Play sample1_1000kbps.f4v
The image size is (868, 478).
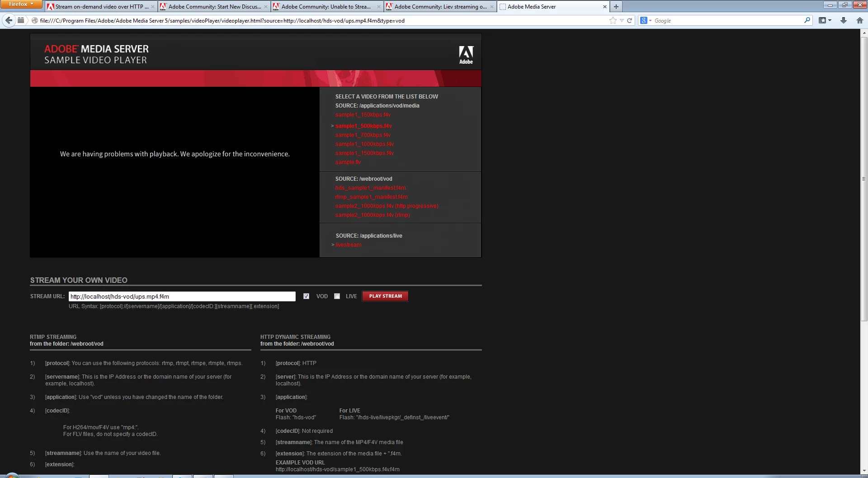(x=364, y=144)
